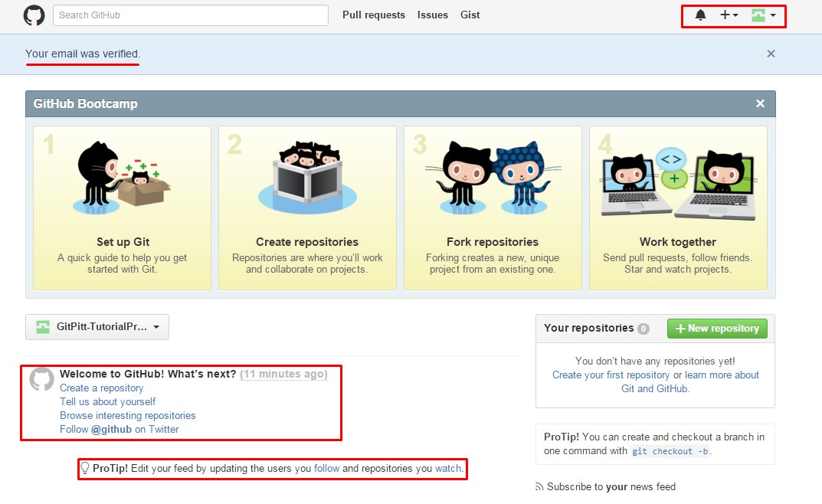
Task: Click the Octocat avatar beside Welcome message
Action: (x=42, y=379)
